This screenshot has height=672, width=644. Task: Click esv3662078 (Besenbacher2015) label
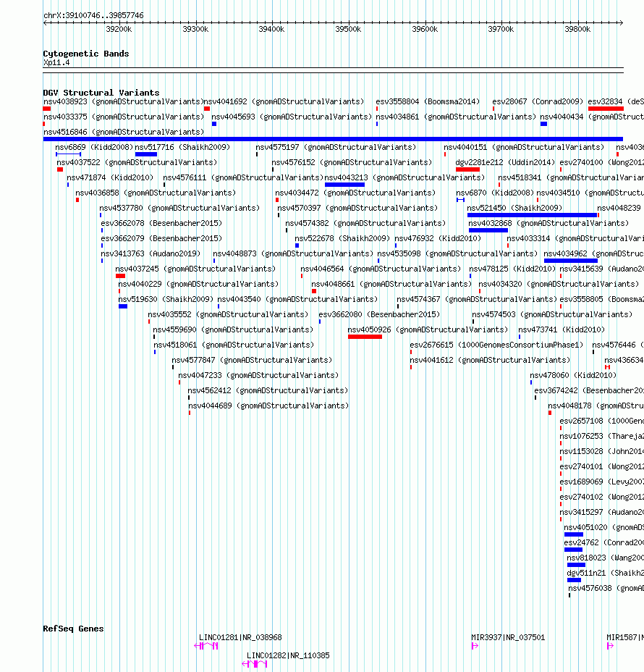(161, 223)
